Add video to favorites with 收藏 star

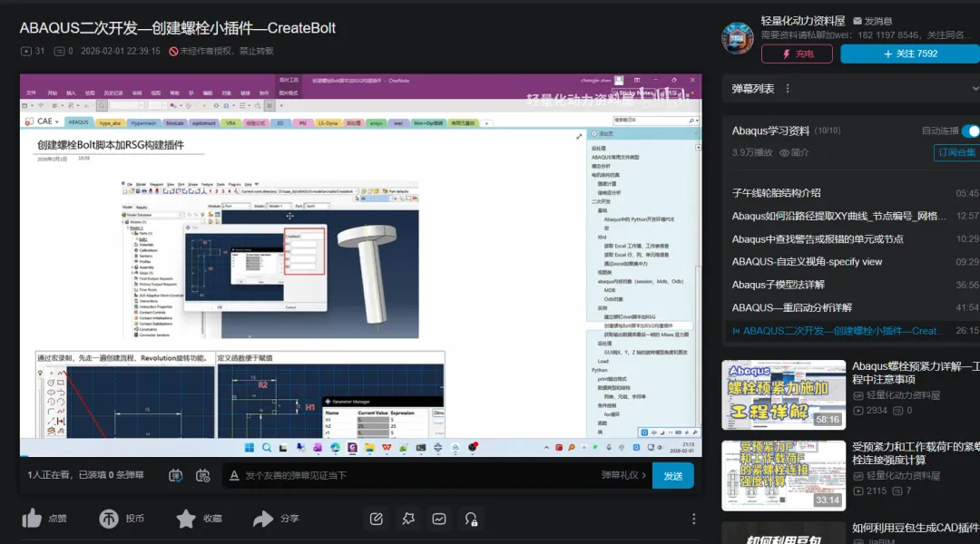pos(186,519)
